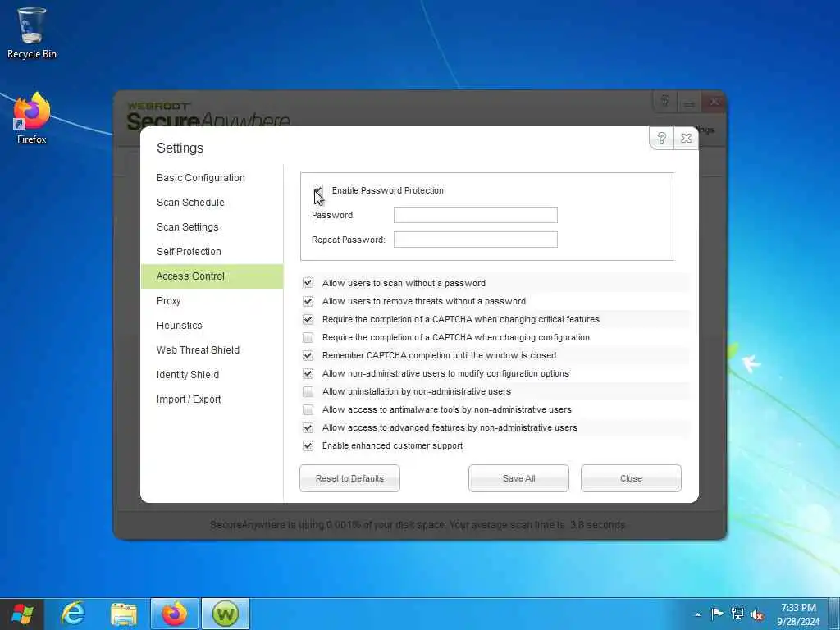Click the Webroot taskbar icon
Viewport: 840px width, 630px height.
click(226, 614)
